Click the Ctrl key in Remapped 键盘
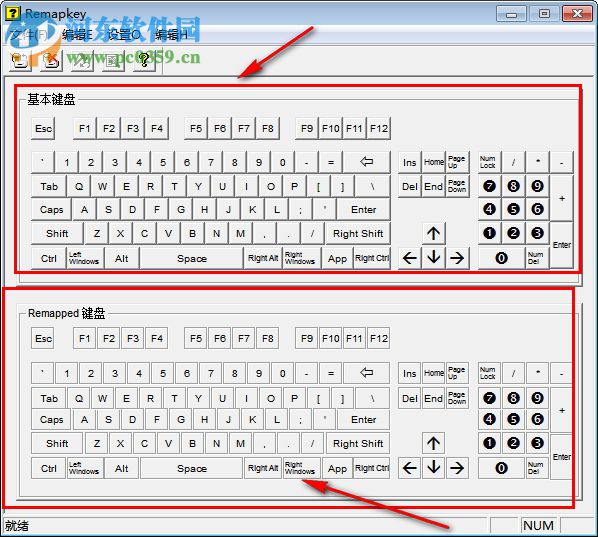Screen dimensions: 598x537 pos(48,468)
